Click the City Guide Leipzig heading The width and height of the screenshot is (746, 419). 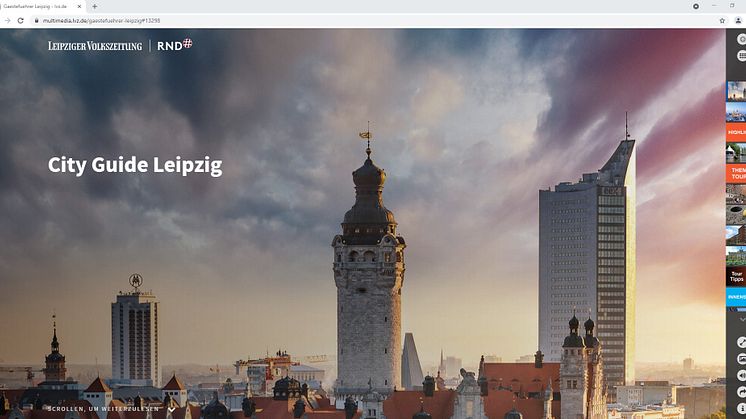(135, 165)
